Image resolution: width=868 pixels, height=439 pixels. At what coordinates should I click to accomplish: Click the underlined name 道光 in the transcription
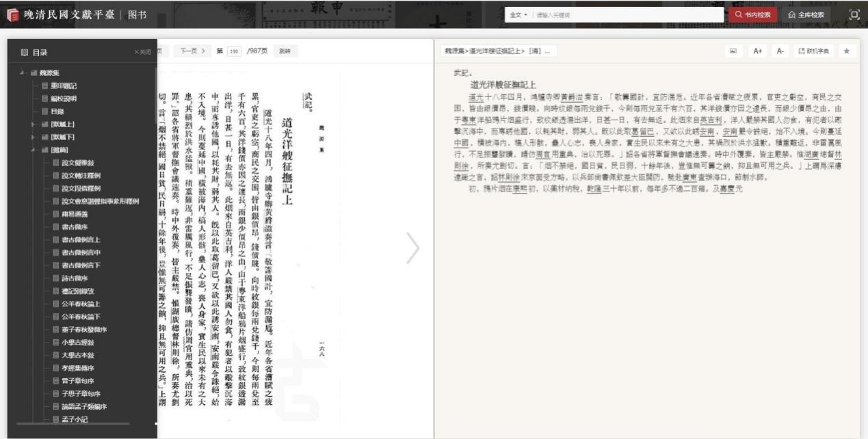point(475,97)
